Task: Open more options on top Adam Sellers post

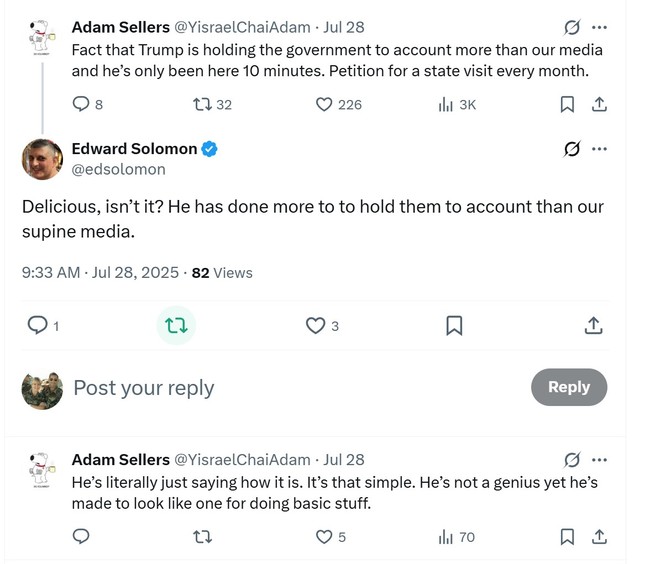Action: [599, 26]
